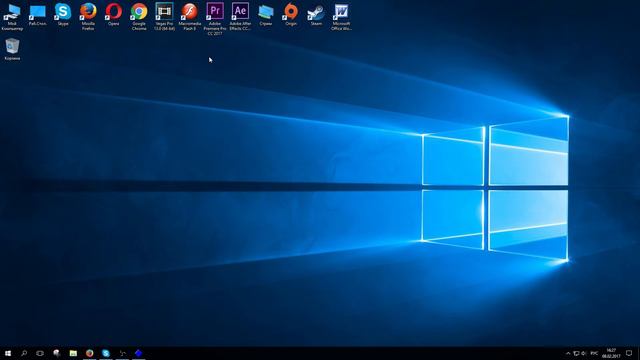Select the Adobe Premiere Pro CC shortcut
The width and height of the screenshot is (640, 360).
coord(215,19)
